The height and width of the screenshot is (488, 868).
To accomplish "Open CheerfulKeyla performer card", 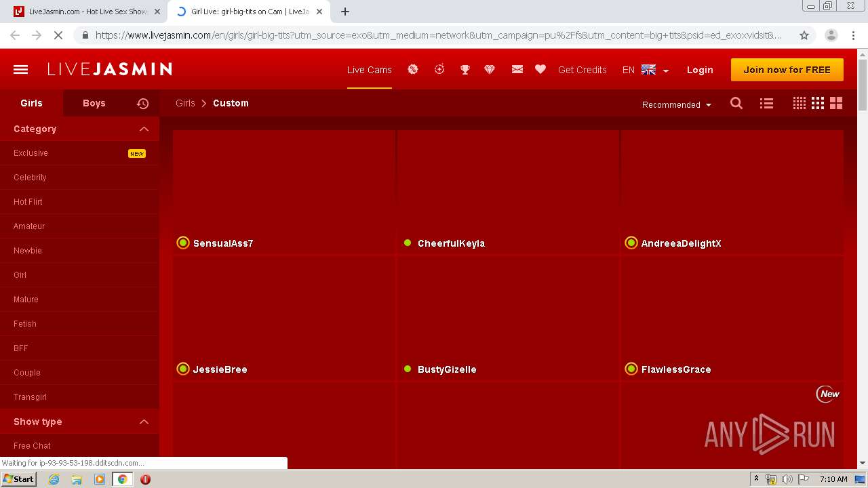I will pos(508,191).
